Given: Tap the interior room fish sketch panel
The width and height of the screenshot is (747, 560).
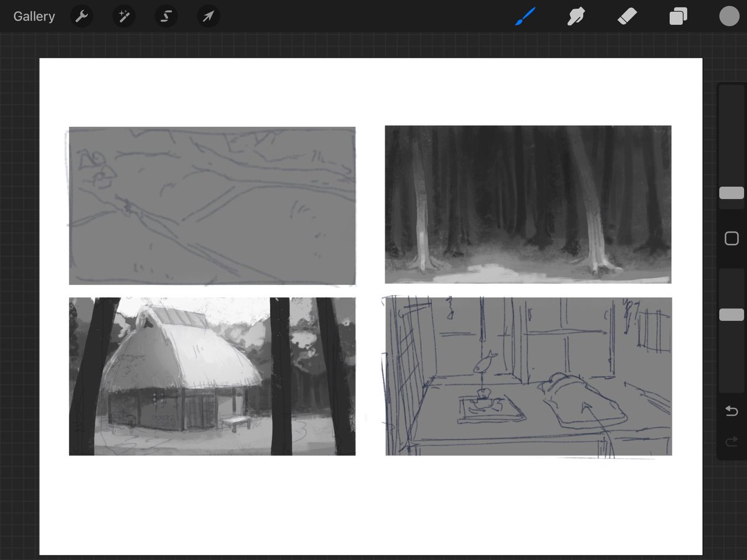Looking at the screenshot, I should coord(529,376).
